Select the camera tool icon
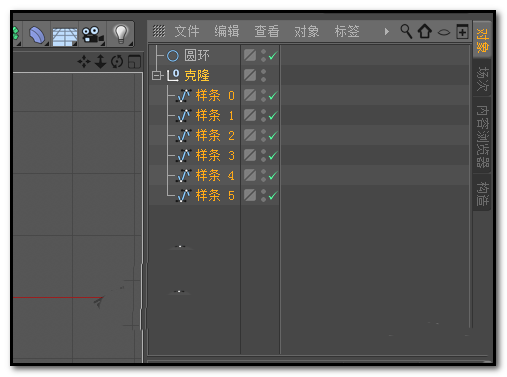 coord(93,34)
